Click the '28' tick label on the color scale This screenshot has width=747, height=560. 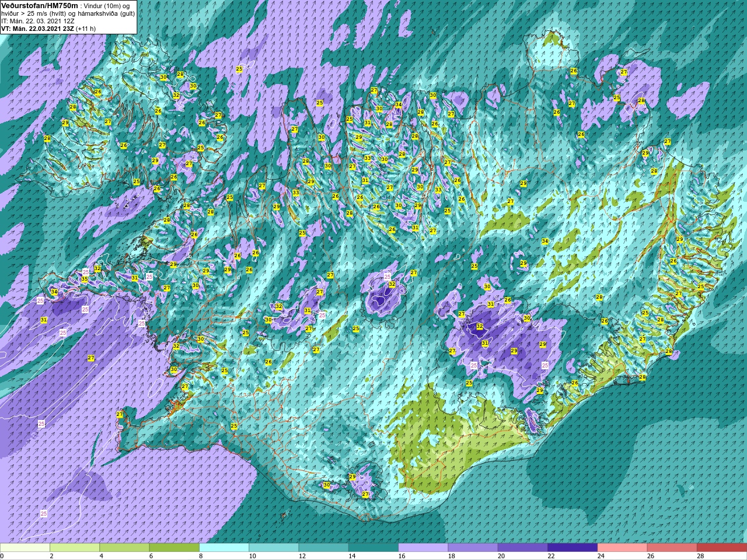tap(700, 556)
